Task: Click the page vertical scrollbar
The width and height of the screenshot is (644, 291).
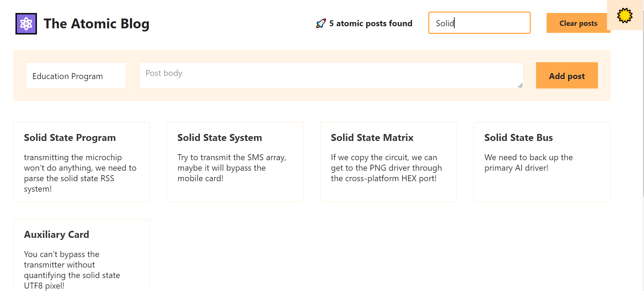Action: tap(642, 105)
